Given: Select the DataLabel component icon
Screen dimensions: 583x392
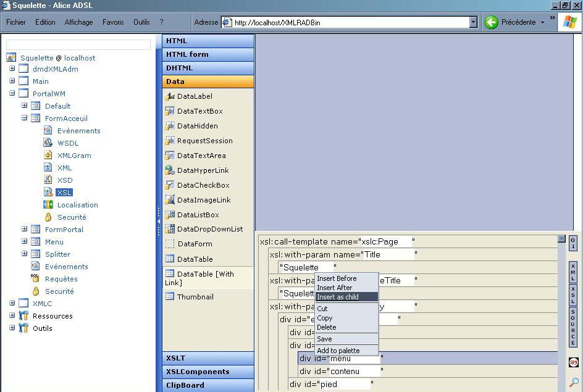Looking at the screenshot, I should click(170, 96).
